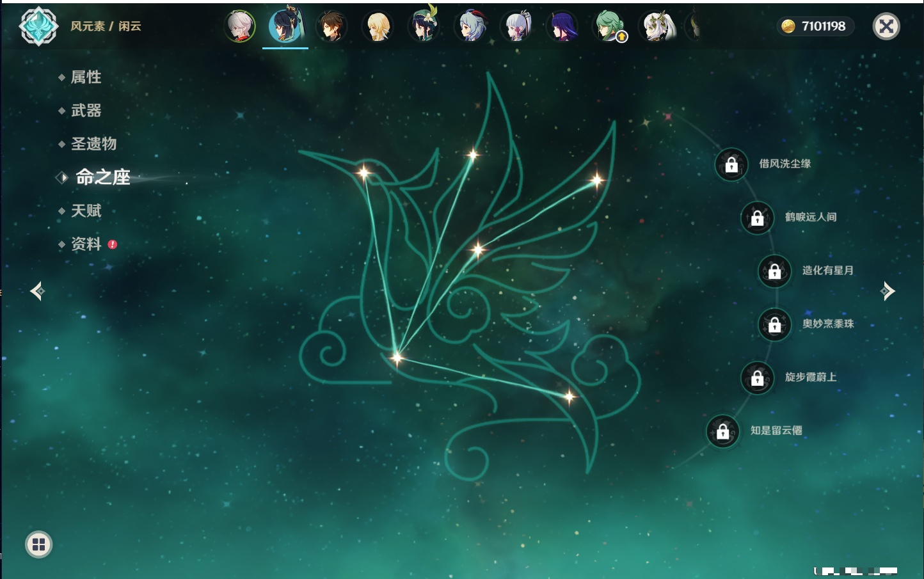The height and width of the screenshot is (579, 924).
Task: Go to previous character with left arrow
Action: point(37,291)
